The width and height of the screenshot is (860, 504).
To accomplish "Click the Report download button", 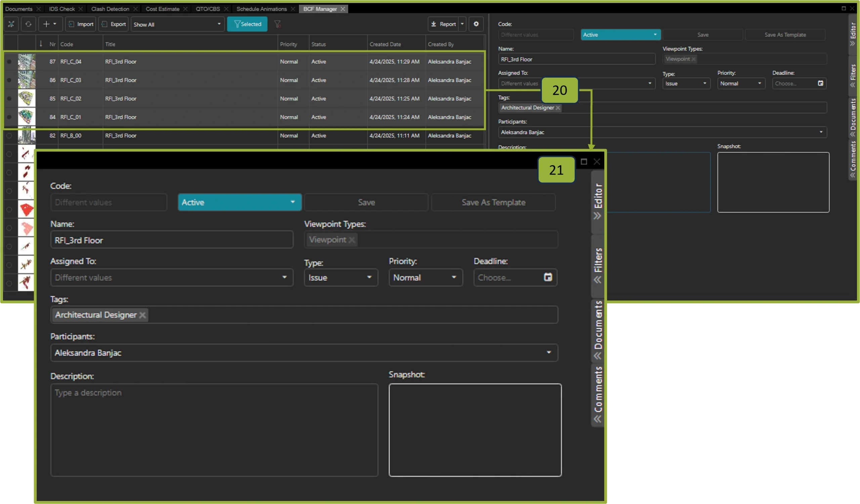I will click(x=443, y=24).
